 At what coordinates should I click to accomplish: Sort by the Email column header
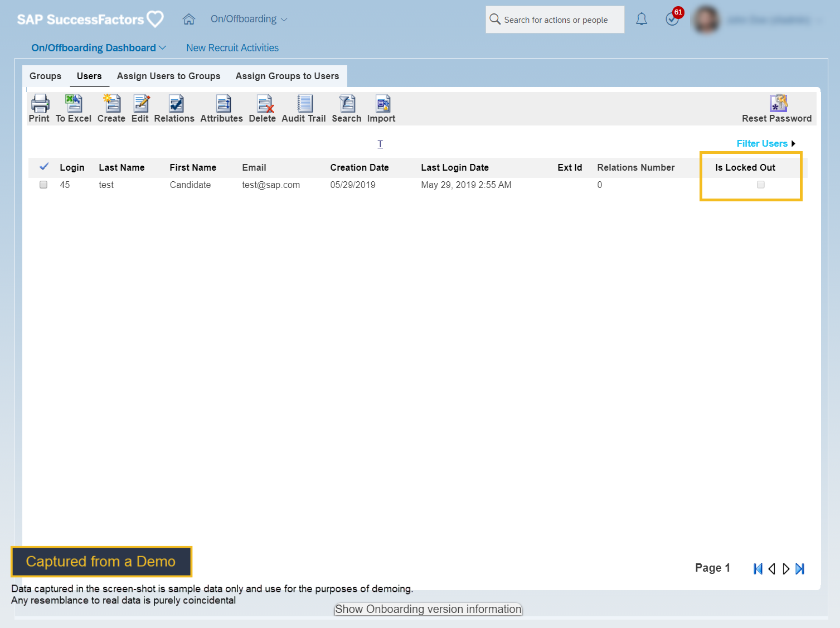click(254, 167)
